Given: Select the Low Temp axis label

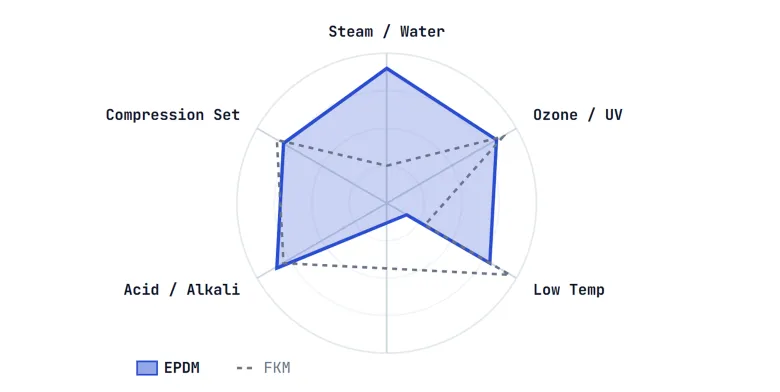Looking at the screenshot, I should point(569,290).
